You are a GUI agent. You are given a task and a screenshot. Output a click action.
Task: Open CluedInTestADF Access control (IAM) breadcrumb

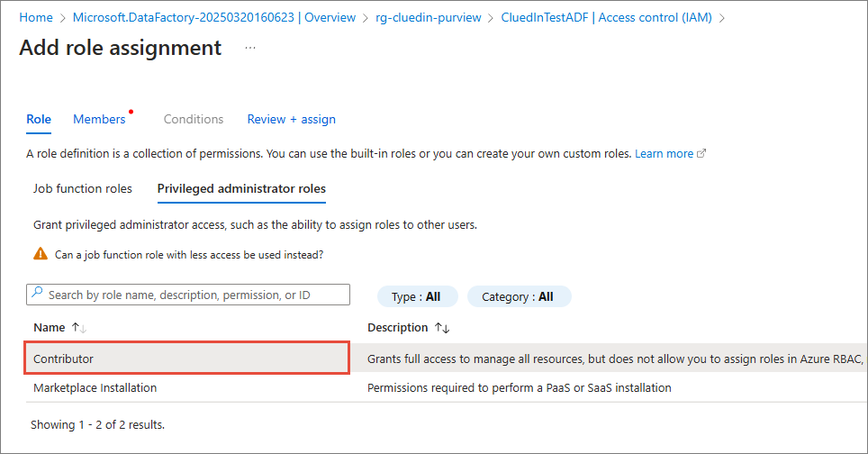tap(606, 18)
